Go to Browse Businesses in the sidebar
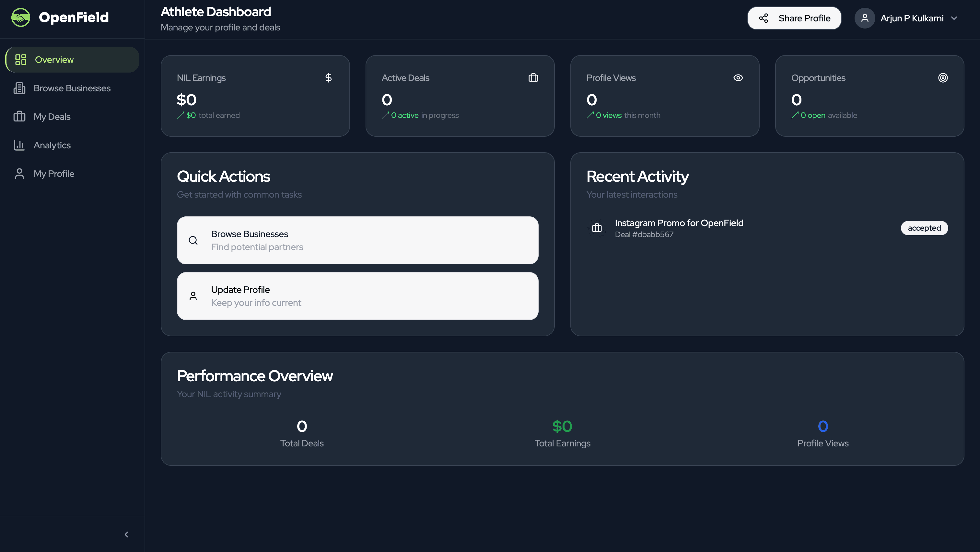 (72, 88)
